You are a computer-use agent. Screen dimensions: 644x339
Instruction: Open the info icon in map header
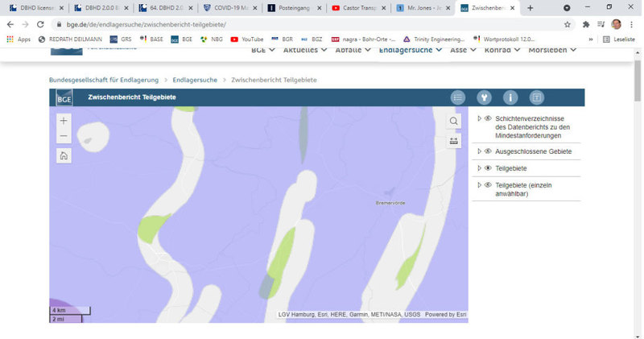click(x=510, y=97)
